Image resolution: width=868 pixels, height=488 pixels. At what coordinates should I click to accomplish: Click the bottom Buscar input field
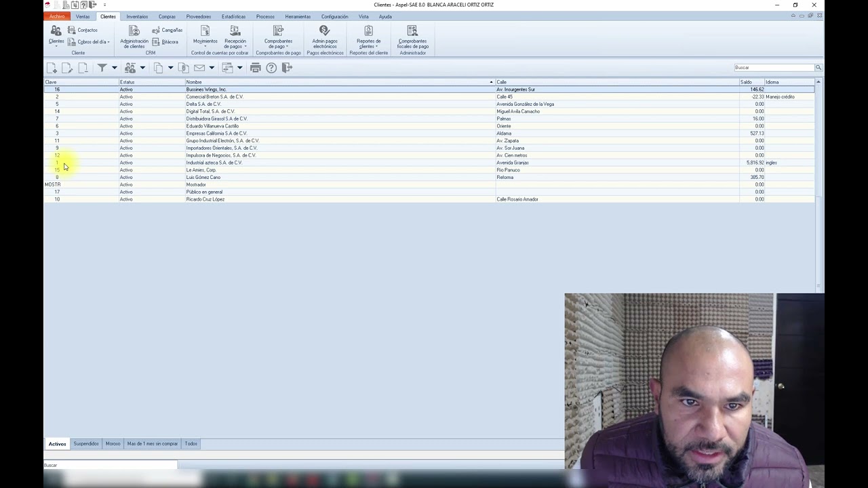pos(111,465)
